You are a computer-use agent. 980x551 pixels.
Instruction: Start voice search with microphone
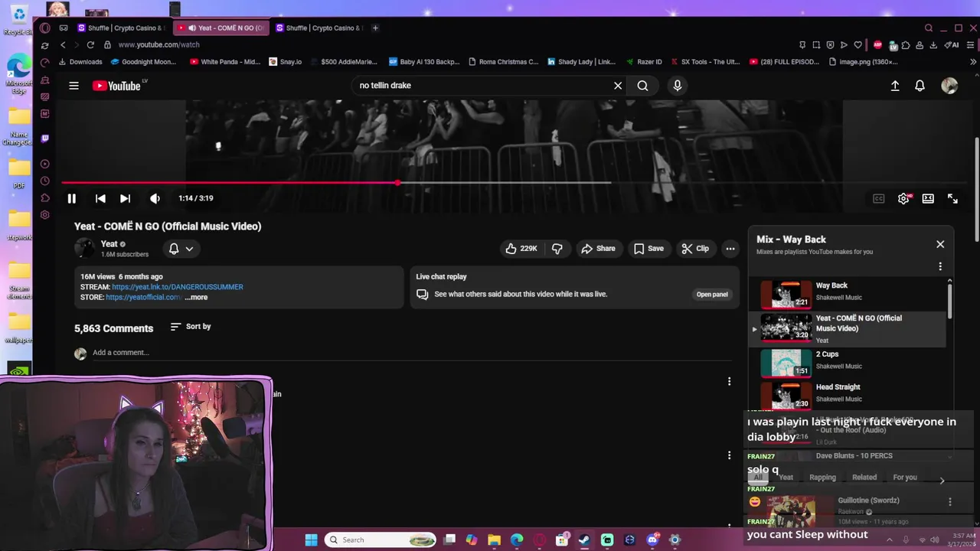(x=677, y=86)
